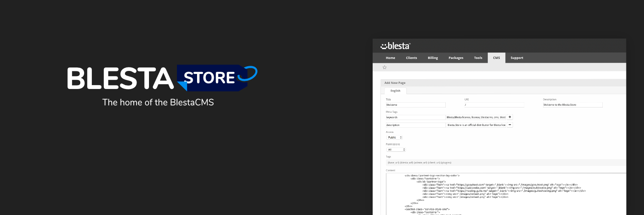Image resolution: width=644 pixels, height=215 pixels.
Task: Open the Home menu
Action: 390,58
